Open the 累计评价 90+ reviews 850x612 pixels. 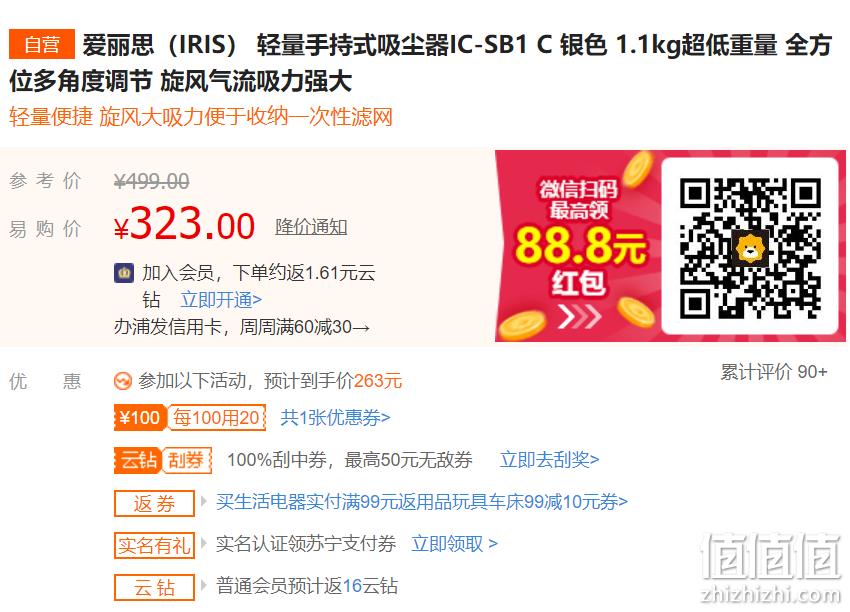[774, 372]
